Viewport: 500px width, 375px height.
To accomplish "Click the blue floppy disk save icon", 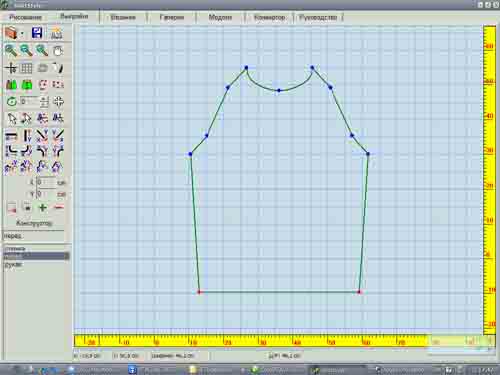I will coord(37,33).
